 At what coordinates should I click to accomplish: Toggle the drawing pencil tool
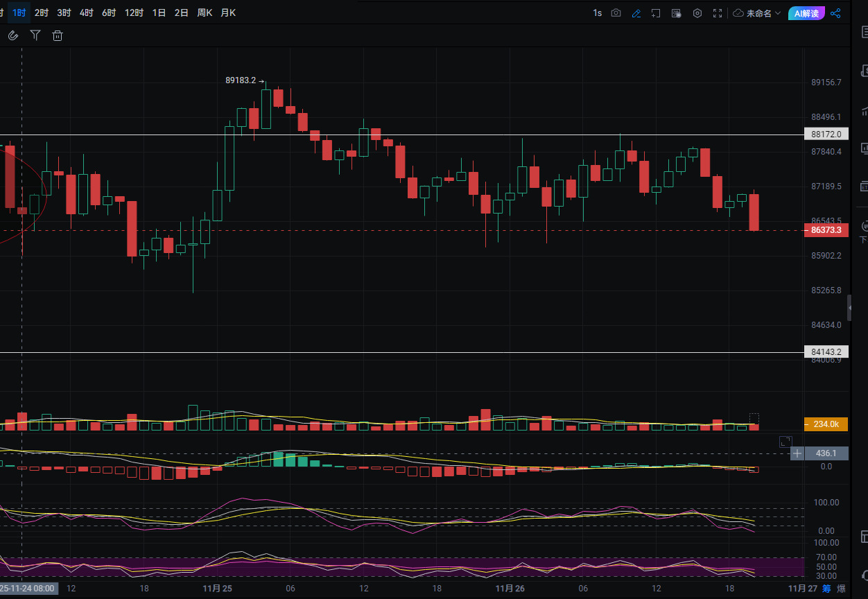point(636,13)
